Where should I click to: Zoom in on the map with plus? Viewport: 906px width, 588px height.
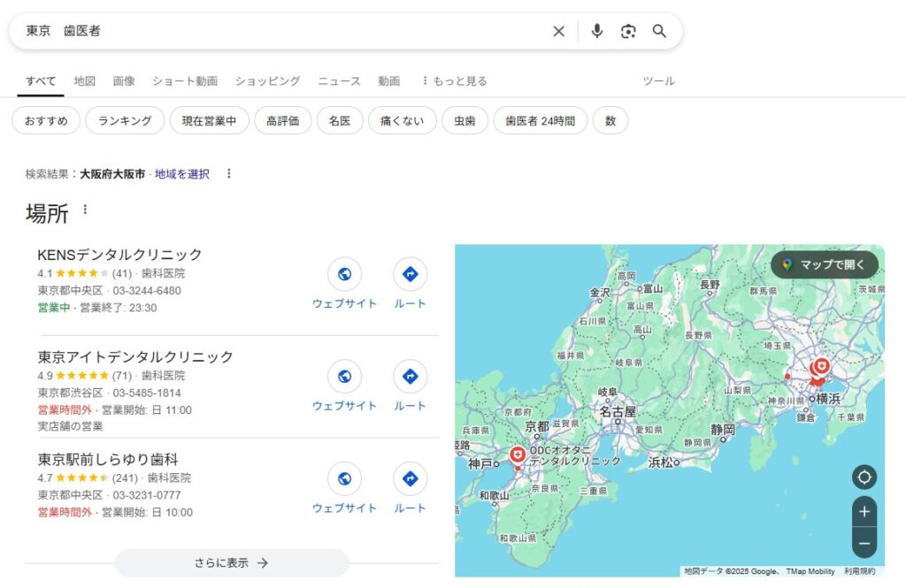864,512
